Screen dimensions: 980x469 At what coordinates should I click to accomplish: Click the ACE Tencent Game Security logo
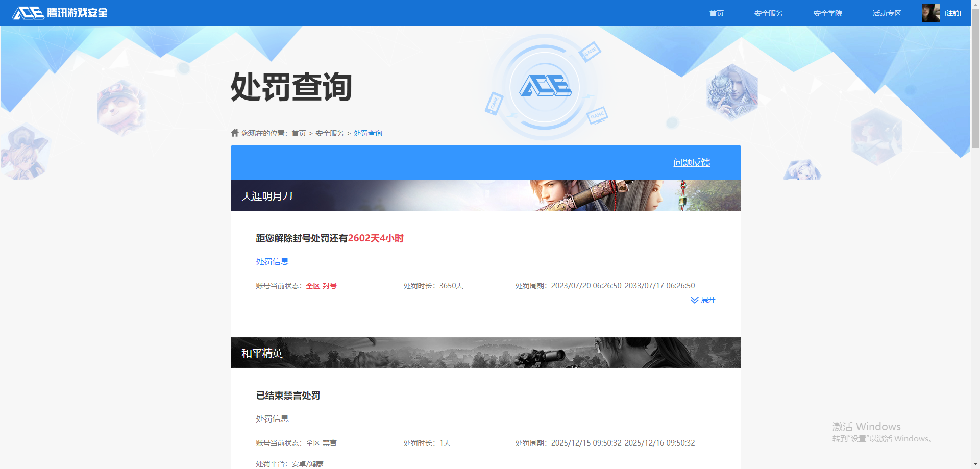click(x=60, y=13)
